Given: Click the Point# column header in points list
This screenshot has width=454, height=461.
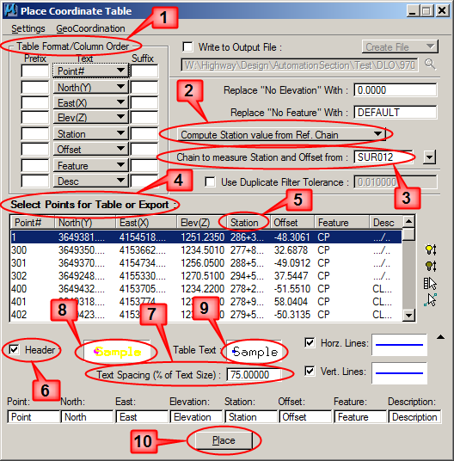Looking at the screenshot, I should click(x=32, y=222).
